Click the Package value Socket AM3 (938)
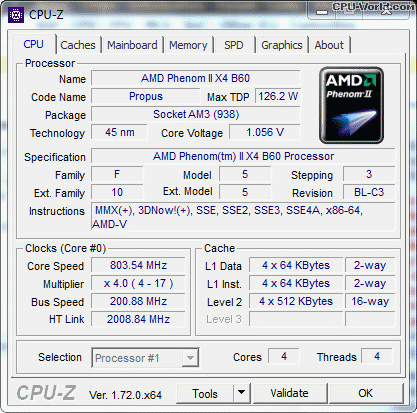 [195, 114]
